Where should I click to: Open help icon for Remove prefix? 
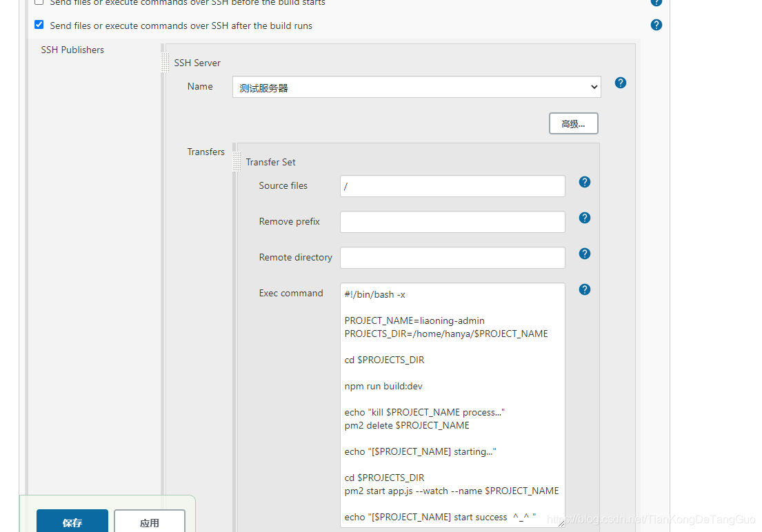(x=584, y=218)
